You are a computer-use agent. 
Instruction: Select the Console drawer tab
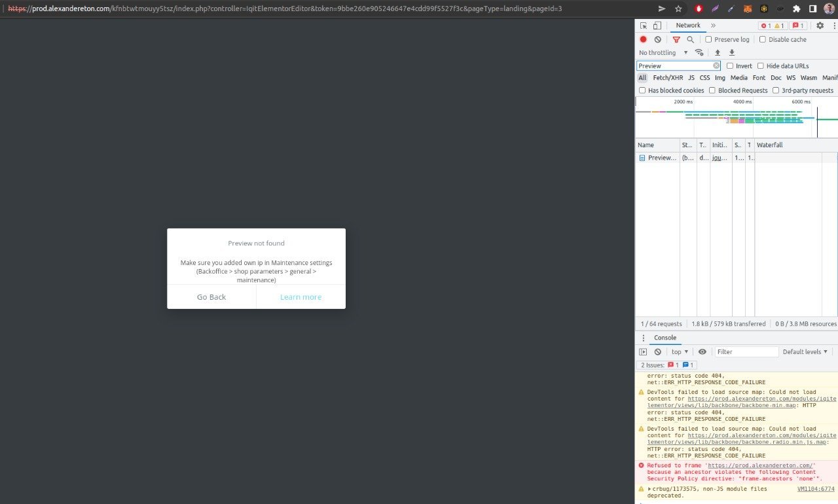pos(665,338)
